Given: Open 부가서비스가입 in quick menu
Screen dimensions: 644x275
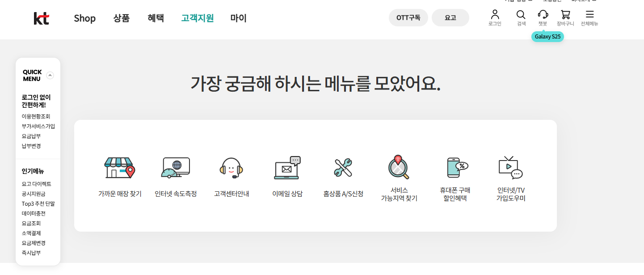Looking at the screenshot, I should pos(38,126).
